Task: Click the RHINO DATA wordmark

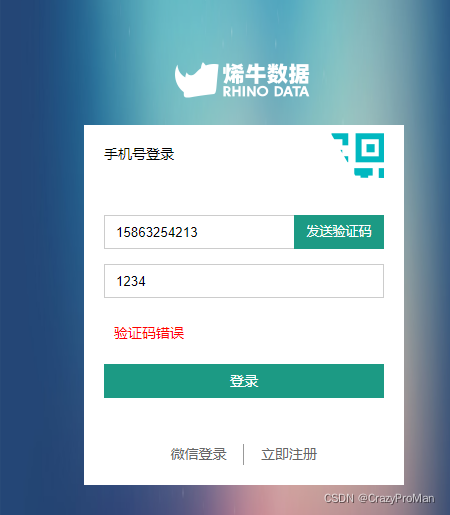Action: (x=266, y=91)
